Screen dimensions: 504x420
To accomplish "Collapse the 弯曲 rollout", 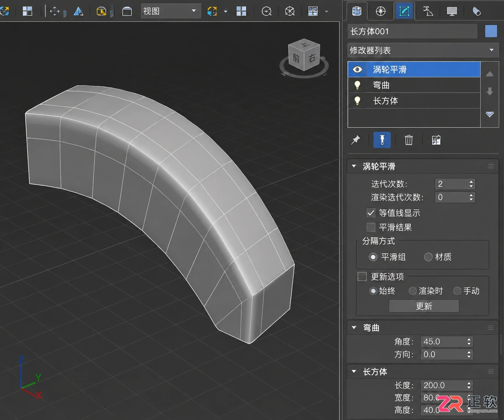I will (x=354, y=327).
